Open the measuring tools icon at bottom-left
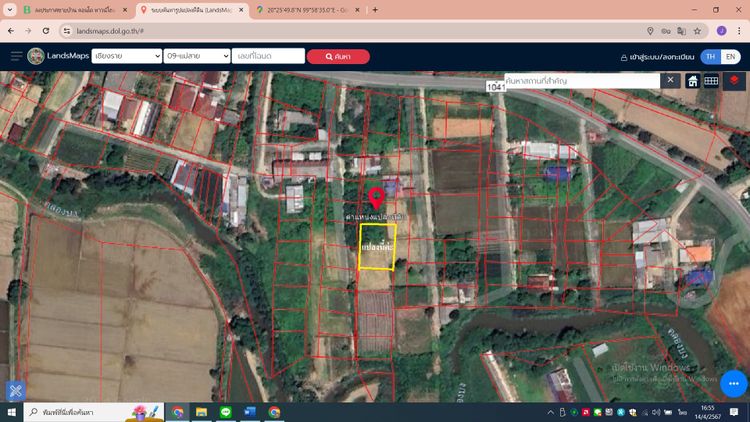Image resolution: width=750 pixels, height=422 pixels. (15, 391)
